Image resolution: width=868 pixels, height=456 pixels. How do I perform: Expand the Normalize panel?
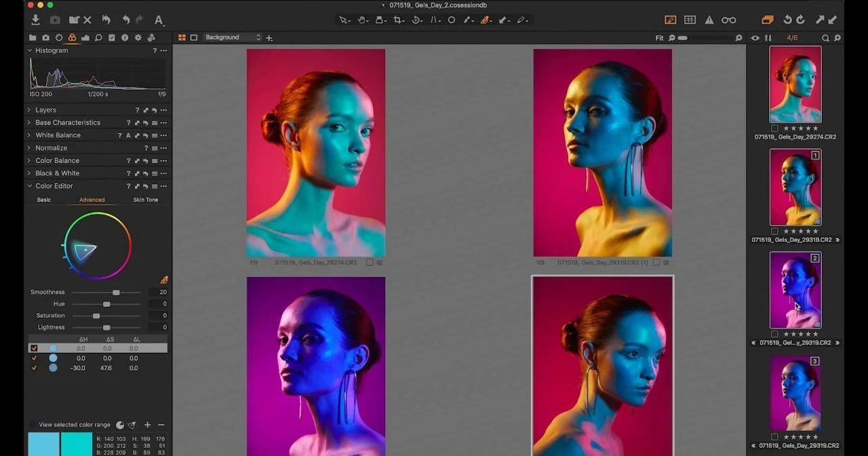click(29, 148)
